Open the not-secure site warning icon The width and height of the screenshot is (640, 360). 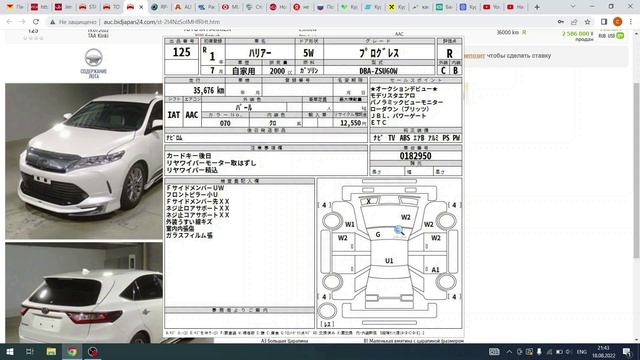[x=53, y=22]
